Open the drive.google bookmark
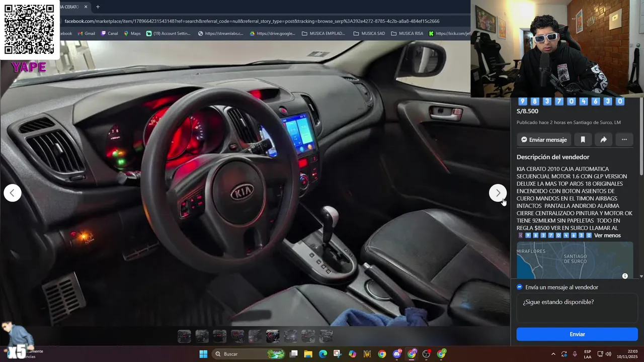This screenshot has height=362, width=644. click(x=272, y=34)
